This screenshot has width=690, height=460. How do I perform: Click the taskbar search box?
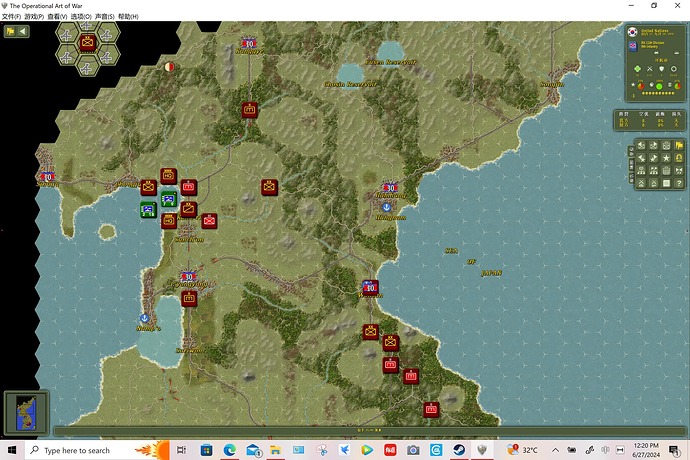(96, 450)
